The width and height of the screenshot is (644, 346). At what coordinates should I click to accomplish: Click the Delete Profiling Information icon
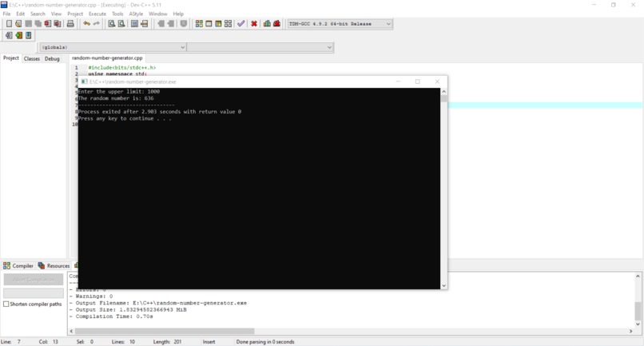pyautogui.click(x=276, y=24)
